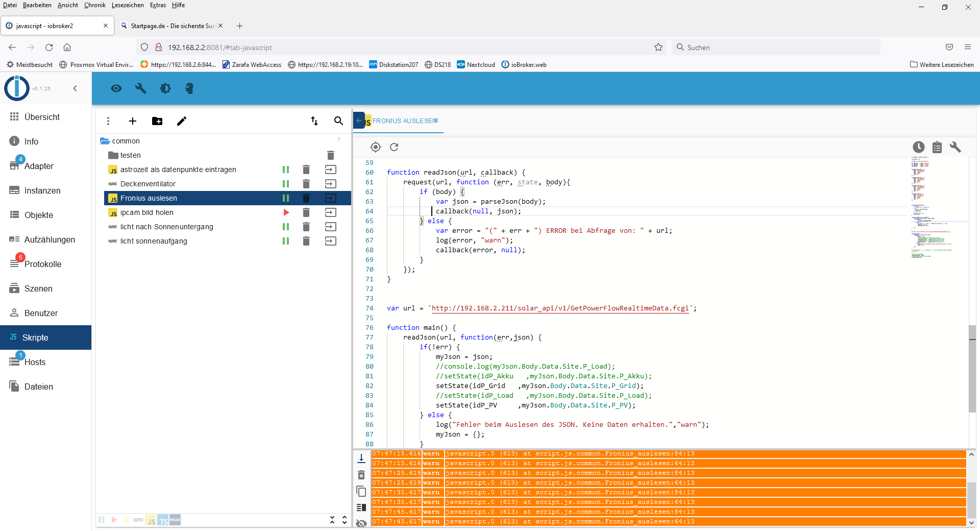980x531 pixels.
Task: Toggle expert mode eye icon in header
Action: [116, 88]
